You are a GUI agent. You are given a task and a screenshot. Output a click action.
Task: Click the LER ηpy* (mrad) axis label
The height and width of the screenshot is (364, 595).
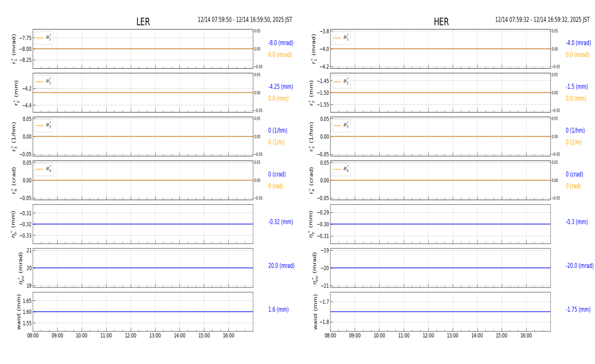pos(21,268)
